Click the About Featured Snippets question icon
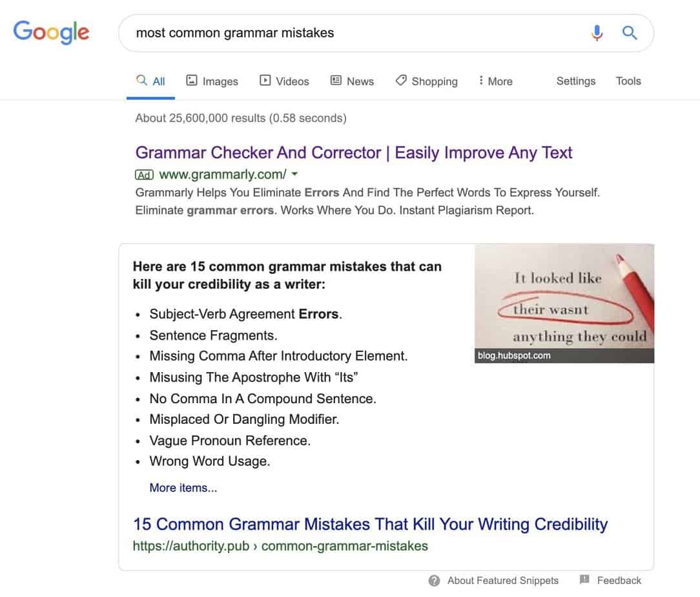Image resolution: width=700 pixels, height=597 pixels. click(435, 580)
